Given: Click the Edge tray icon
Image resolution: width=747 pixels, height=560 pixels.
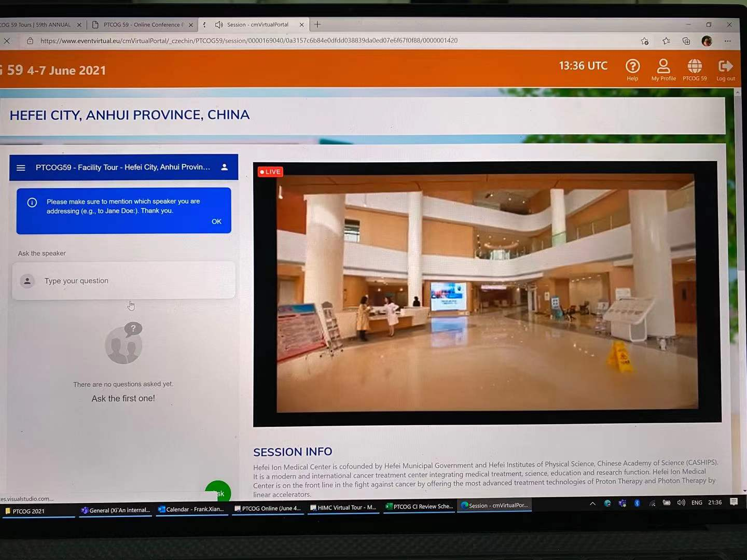Looking at the screenshot, I should (607, 503).
